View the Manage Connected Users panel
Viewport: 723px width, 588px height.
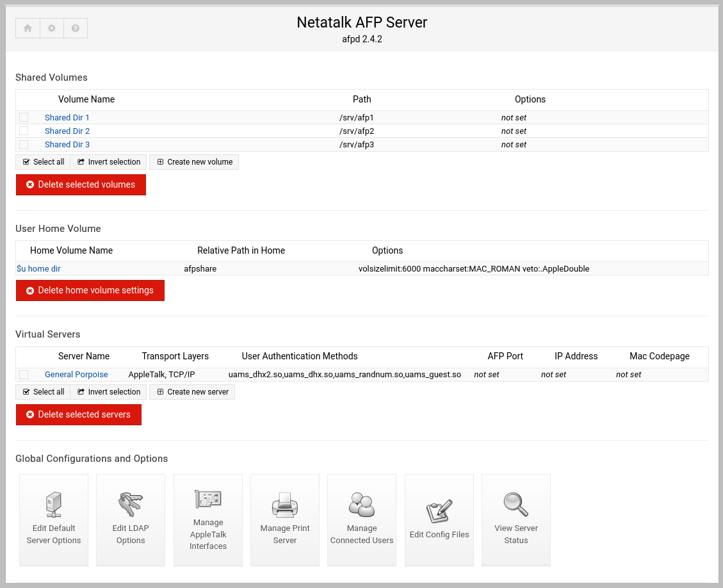pyautogui.click(x=361, y=520)
